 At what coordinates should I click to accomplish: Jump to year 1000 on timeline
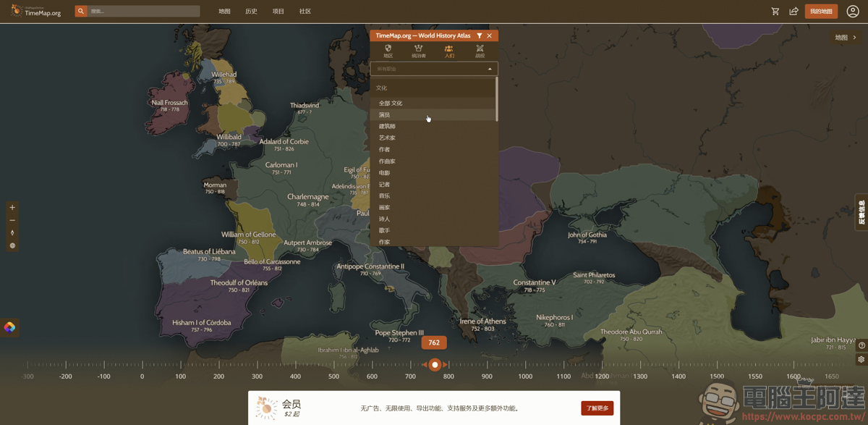[x=525, y=376]
